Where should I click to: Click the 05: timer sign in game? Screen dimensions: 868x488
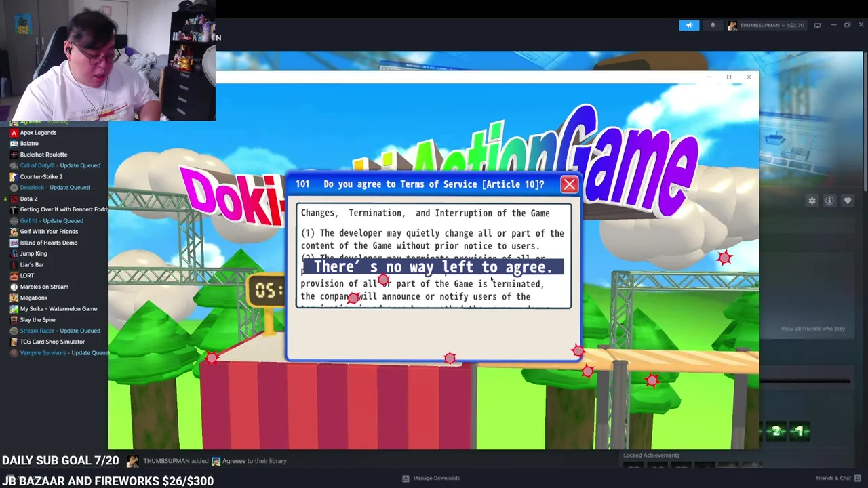point(266,291)
